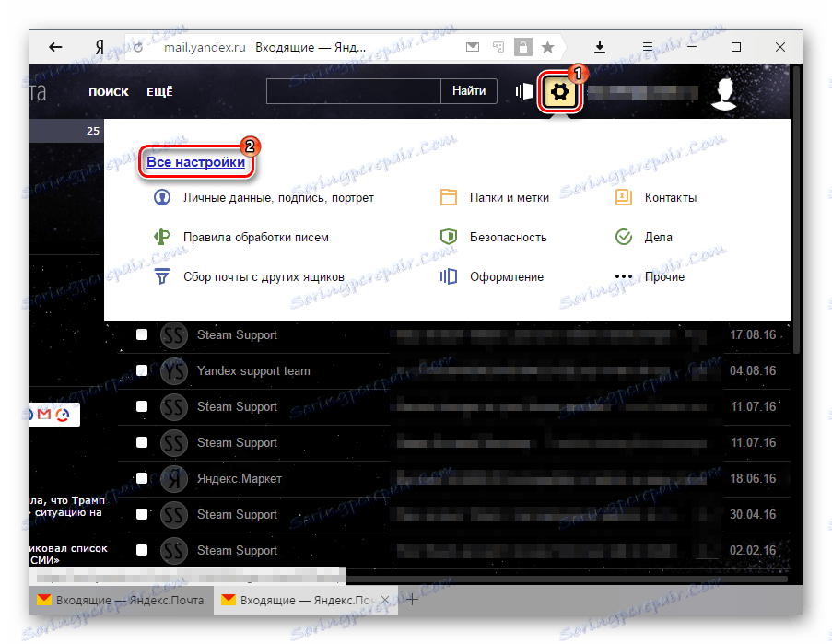Open a new browser tab

point(412,600)
